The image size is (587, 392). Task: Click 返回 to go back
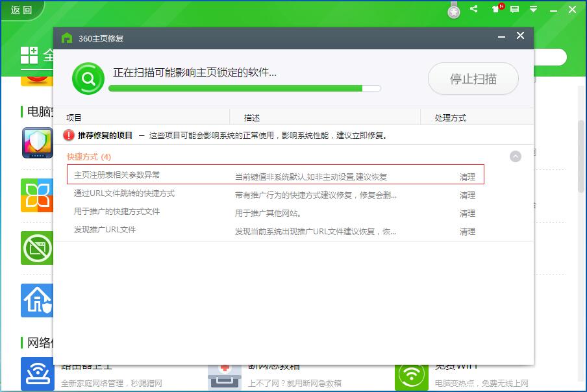19,10
